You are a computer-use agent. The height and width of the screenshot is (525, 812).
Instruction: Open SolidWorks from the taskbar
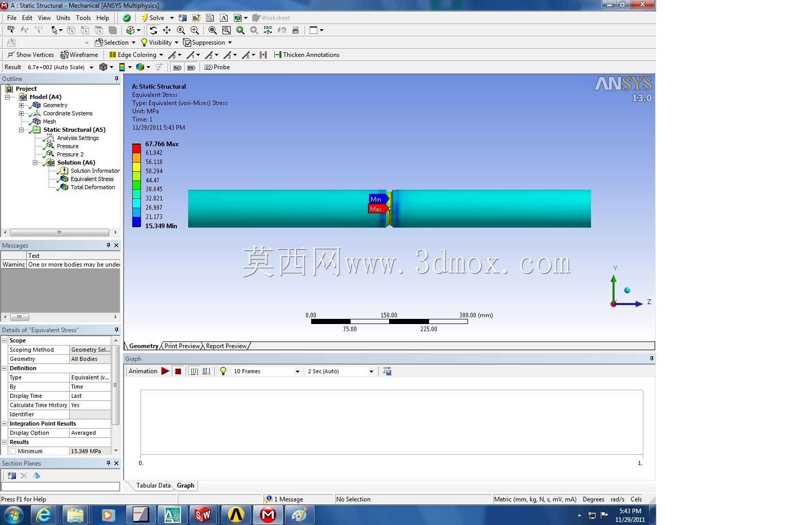tap(203, 514)
